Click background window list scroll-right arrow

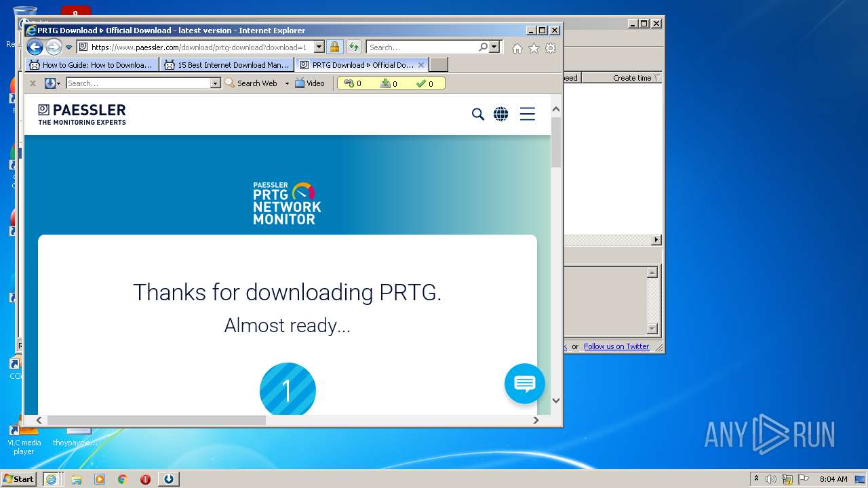click(x=656, y=240)
